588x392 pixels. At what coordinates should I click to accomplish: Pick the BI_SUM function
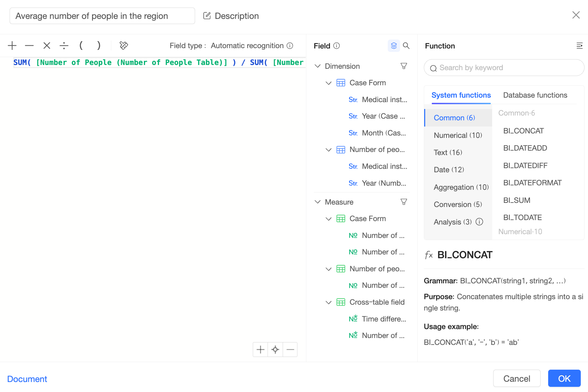(x=517, y=200)
